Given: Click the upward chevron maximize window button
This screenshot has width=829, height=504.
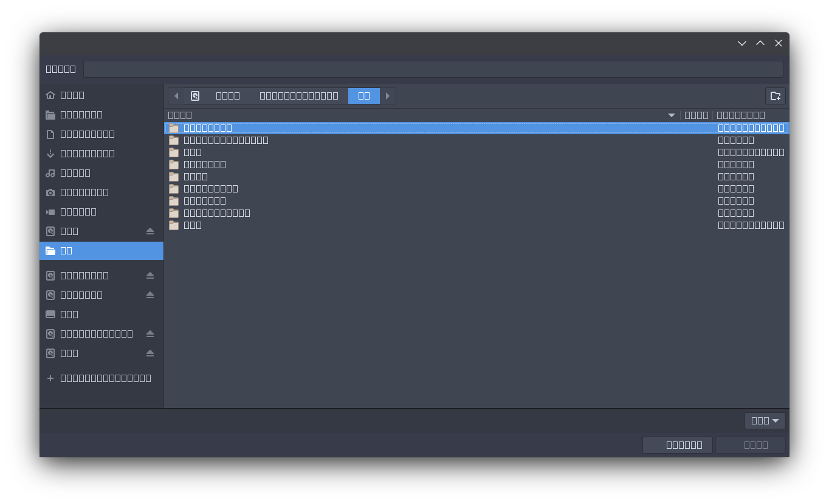Looking at the screenshot, I should (760, 43).
